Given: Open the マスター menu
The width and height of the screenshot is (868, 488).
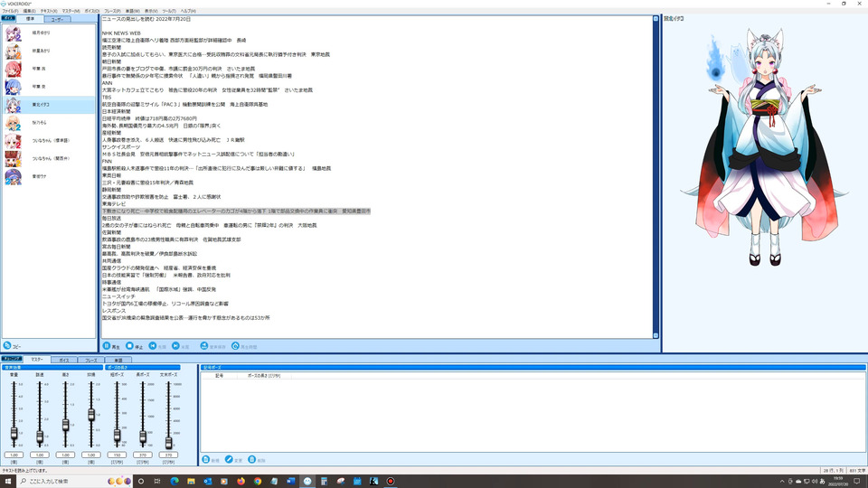Looking at the screenshot, I should [x=71, y=11].
